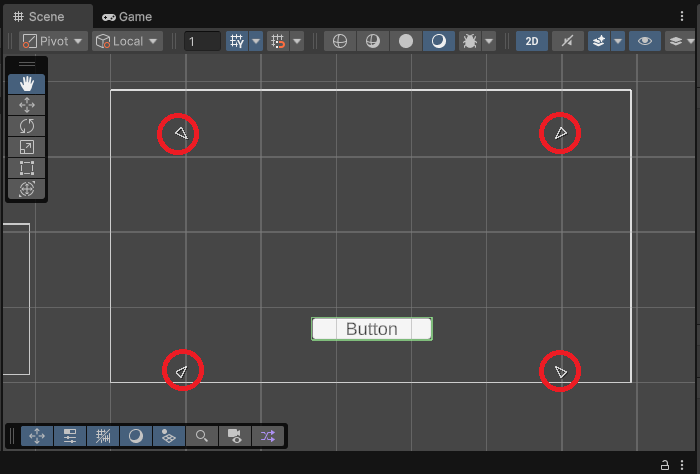700x474 pixels.
Task: Toggle the Tools overlay icon in bottom bar
Action: [x=37, y=436]
